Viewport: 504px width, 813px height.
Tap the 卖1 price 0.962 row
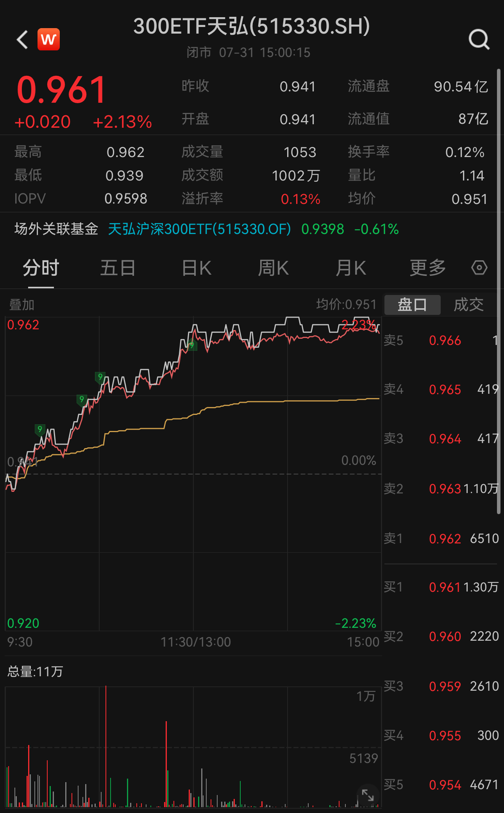(441, 539)
